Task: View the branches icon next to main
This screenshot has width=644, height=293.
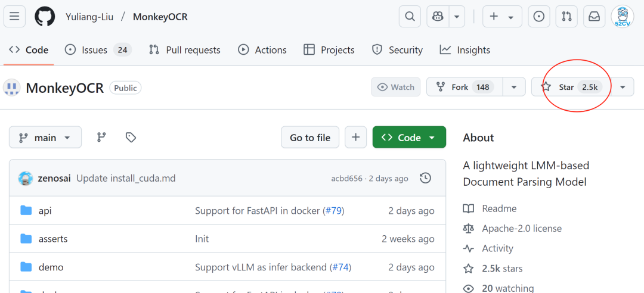Action: tap(101, 138)
